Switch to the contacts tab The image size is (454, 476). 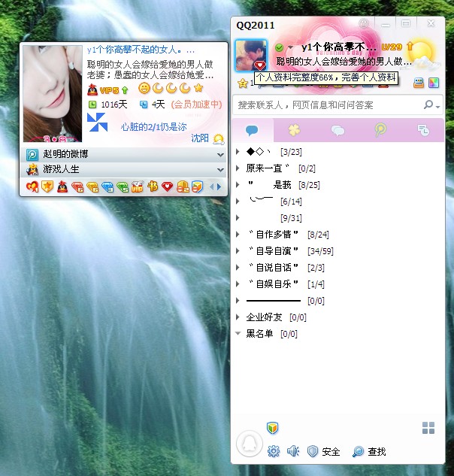click(x=253, y=130)
